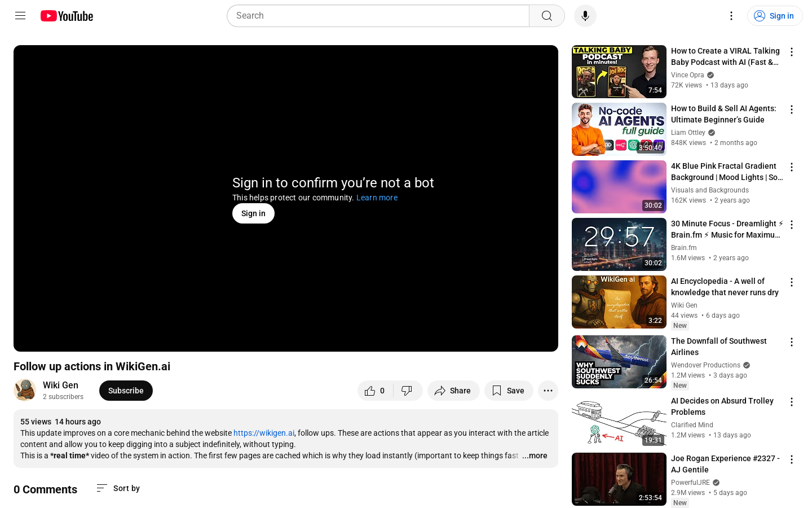
Task: Open 'How to Build & Sell AI Agents' title
Action: point(723,114)
